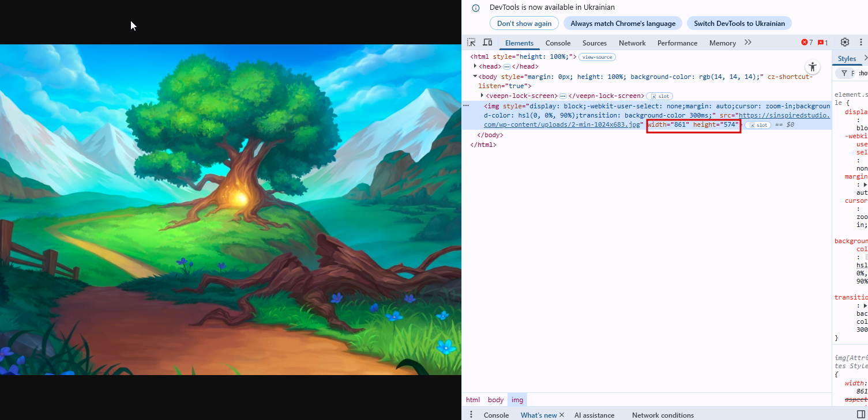Image resolution: width=868 pixels, height=420 pixels.
Task: Expand the veepn-lock-screen node
Action: (x=482, y=96)
